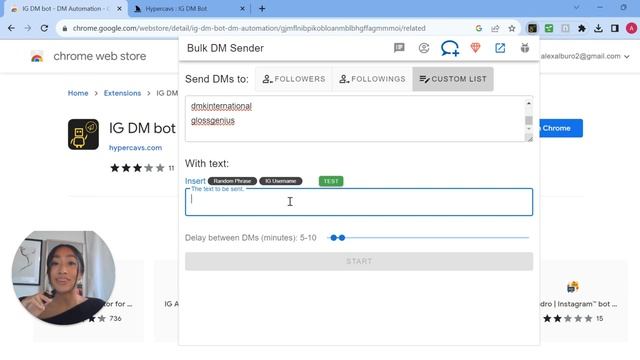Toggle the browser side panel icon
The width and height of the screenshot is (640, 360).
coord(615,28)
